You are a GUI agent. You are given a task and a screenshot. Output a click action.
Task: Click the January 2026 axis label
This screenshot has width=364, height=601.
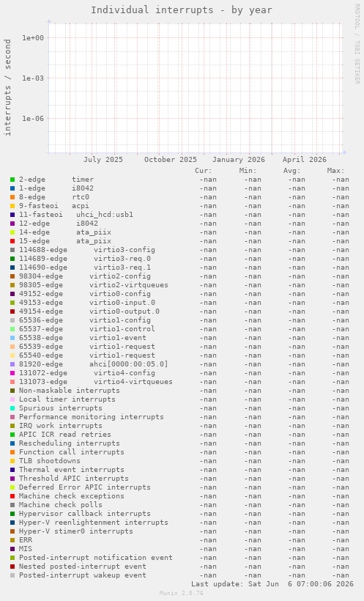click(239, 160)
